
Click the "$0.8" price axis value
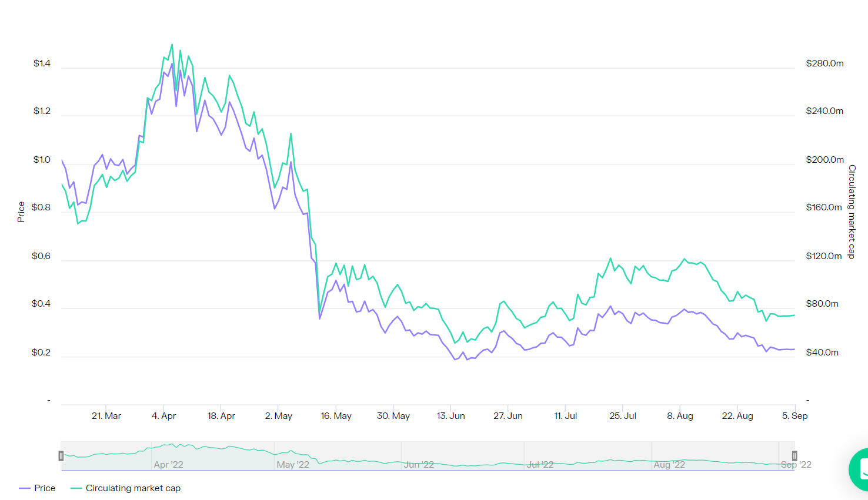coord(41,207)
